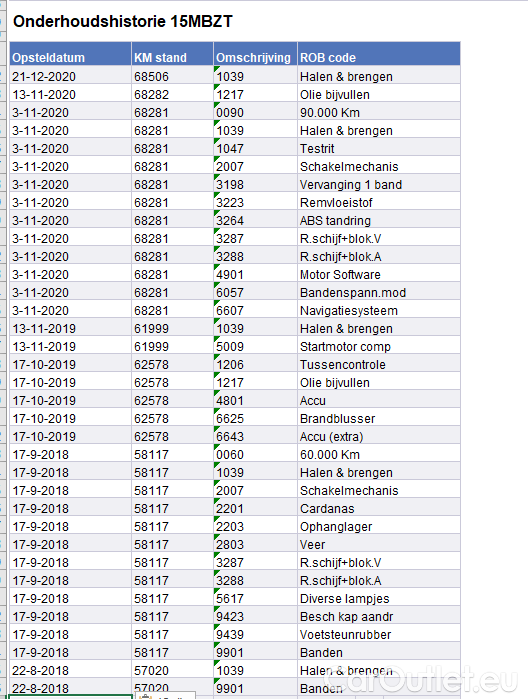Select the Motor Software cell
The image size is (528, 699).
click(x=379, y=275)
